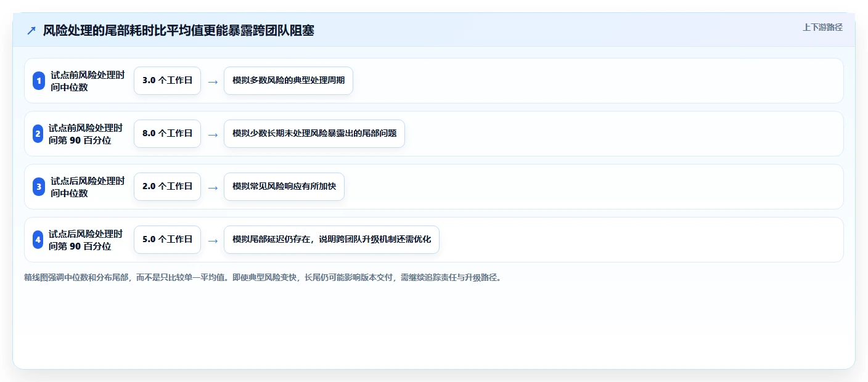Click the title 风险处理的尾部耗时比平均值更能暴露跨团队阻塞
Image resolution: width=868 pixels, height=382 pixels.
tap(179, 30)
